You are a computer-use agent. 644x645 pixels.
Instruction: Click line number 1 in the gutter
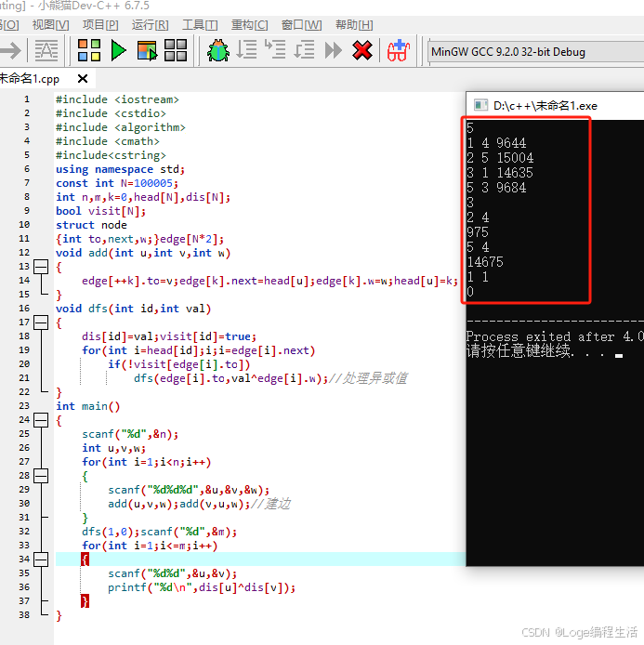(27, 99)
